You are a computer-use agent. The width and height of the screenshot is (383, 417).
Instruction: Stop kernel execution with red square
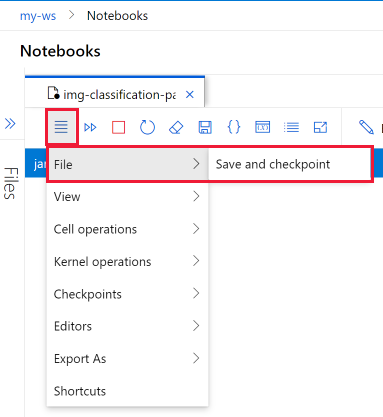(x=118, y=127)
